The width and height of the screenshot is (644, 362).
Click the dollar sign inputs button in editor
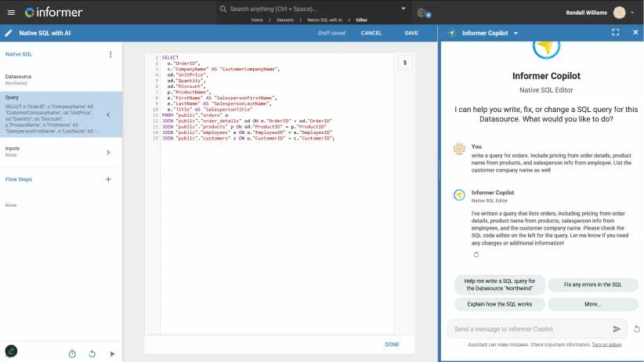point(405,63)
